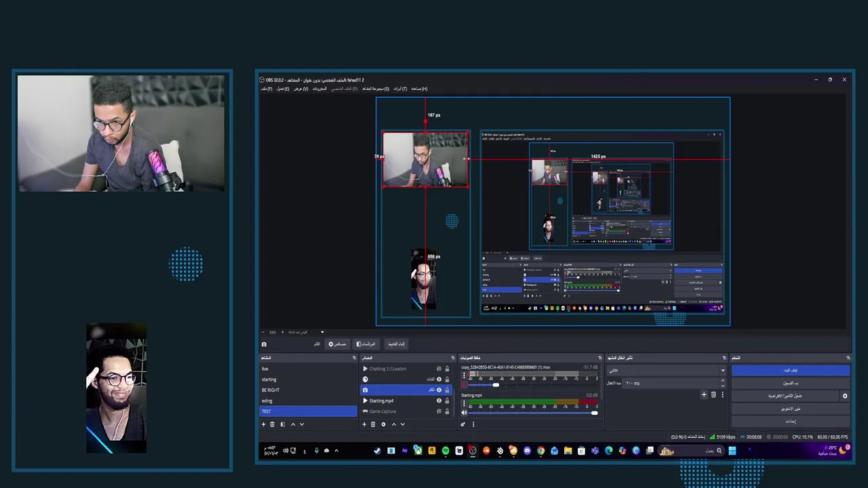Open the Help (H) menu

tap(419, 89)
